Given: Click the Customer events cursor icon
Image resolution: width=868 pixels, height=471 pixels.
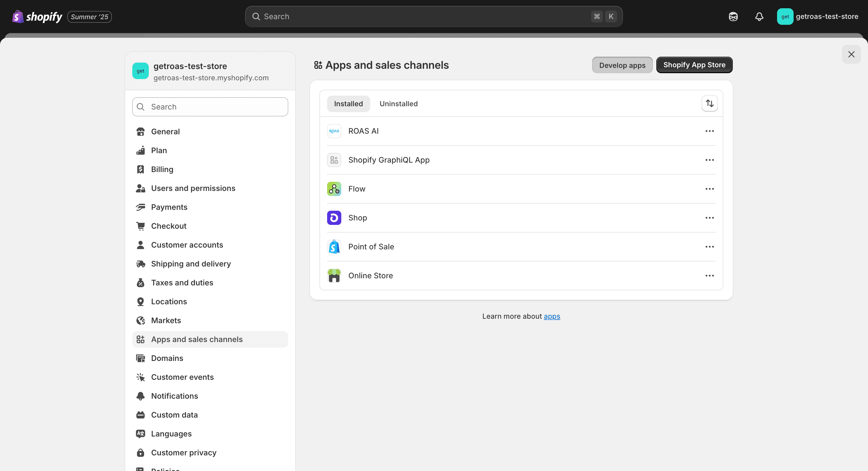Looking at the screenshot, I should (141, 377).
